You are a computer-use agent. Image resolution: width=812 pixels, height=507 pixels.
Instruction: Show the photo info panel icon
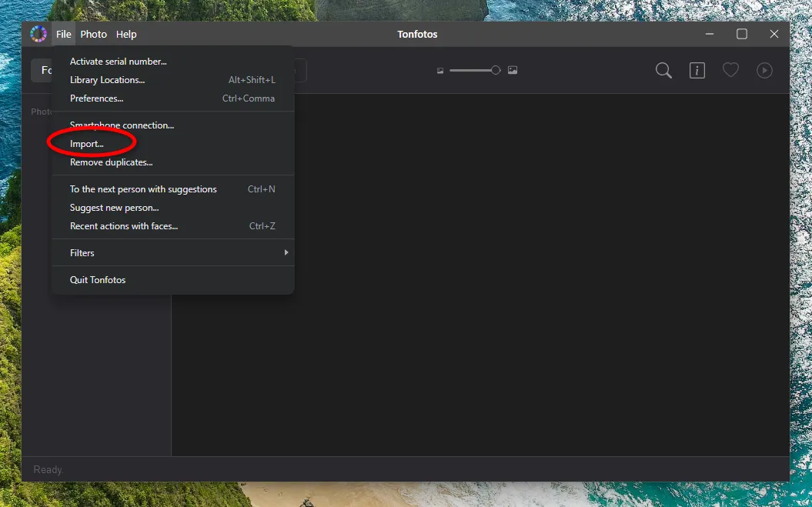click(697, 71)
